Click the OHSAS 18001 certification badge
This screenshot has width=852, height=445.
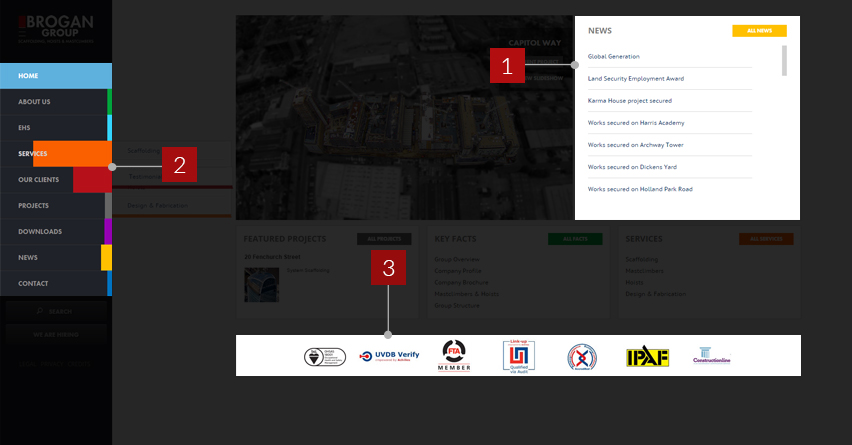pyautogui.click(x=324, y=356)
